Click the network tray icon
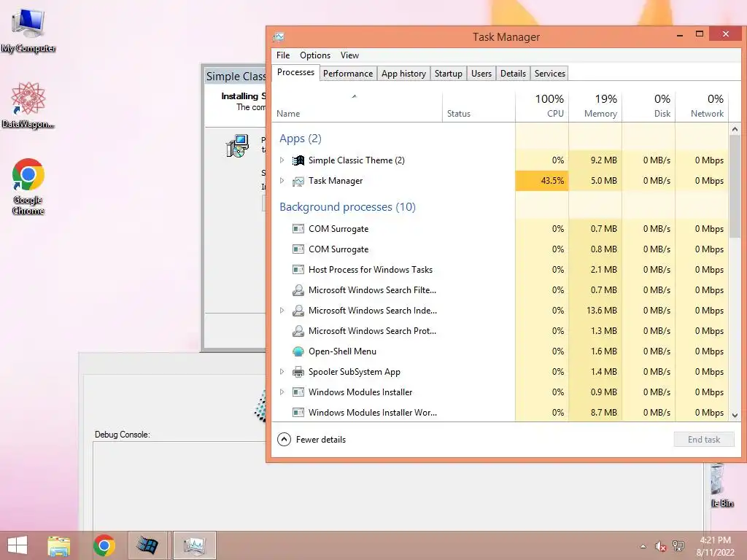The height and width of the screenshot is (560, 747). [x=678, y=546]
